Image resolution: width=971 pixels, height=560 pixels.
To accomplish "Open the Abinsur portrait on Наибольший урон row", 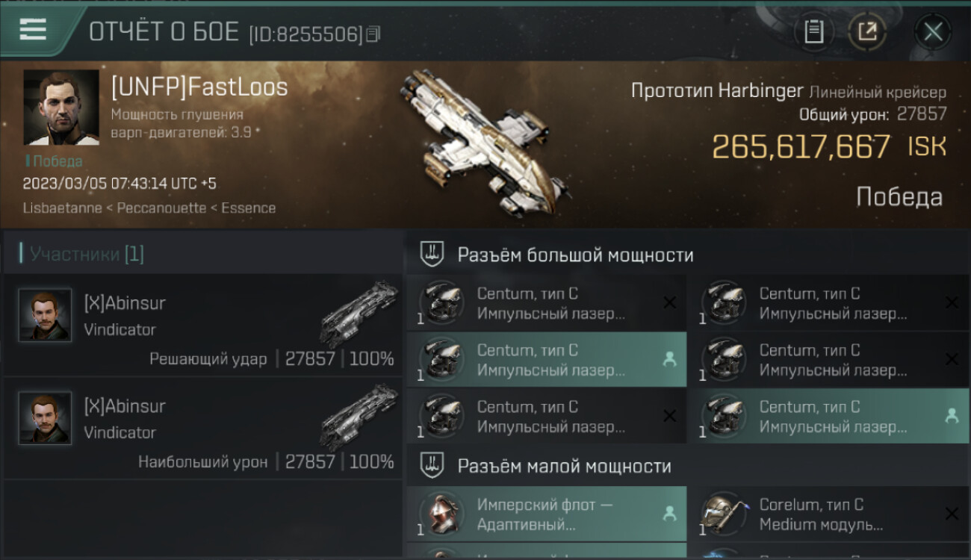I will click(x=45, y=418).
